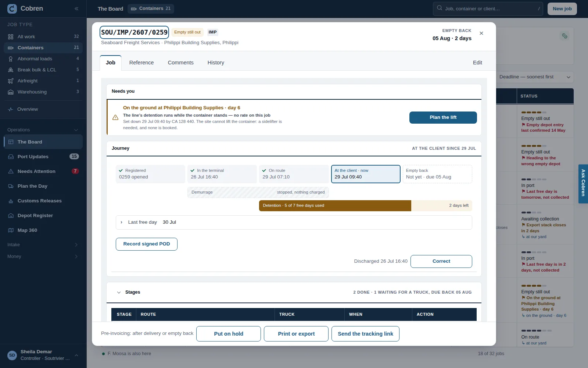The height and width of the screenshot is (368, 588).
Task: Open Warehousing job type
Action: point(43,92)
